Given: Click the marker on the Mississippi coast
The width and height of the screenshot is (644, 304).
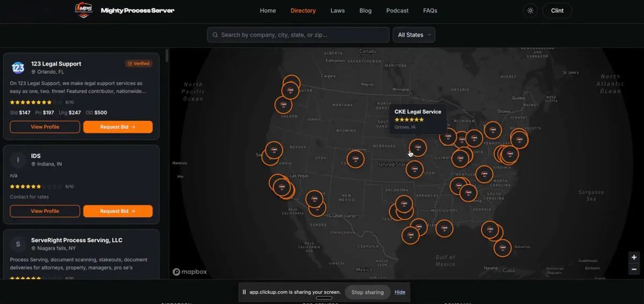Looking at the screenshot, I should tap(444, 228).
